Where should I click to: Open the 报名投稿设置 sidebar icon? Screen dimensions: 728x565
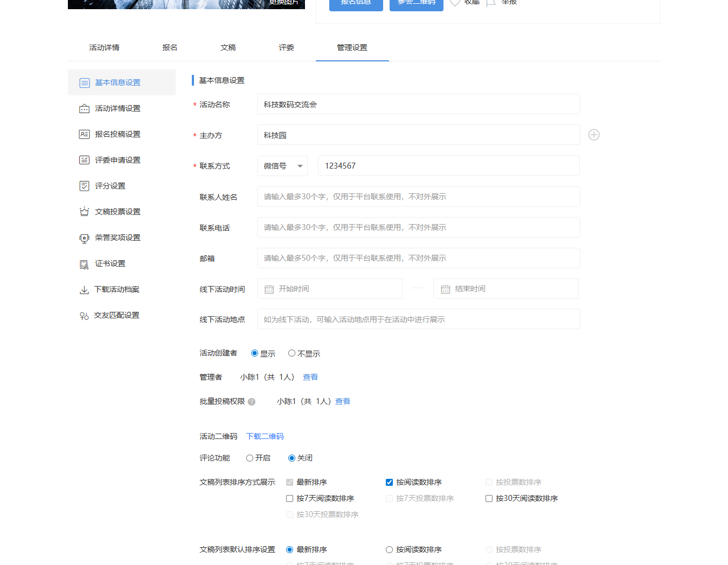pyautogui.click(x=85, y=135)
